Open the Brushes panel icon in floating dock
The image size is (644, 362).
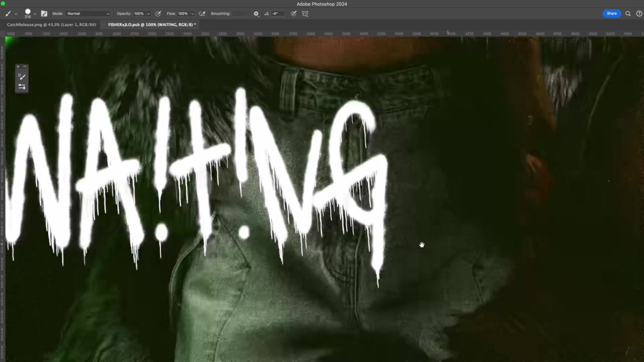point(22,76)
